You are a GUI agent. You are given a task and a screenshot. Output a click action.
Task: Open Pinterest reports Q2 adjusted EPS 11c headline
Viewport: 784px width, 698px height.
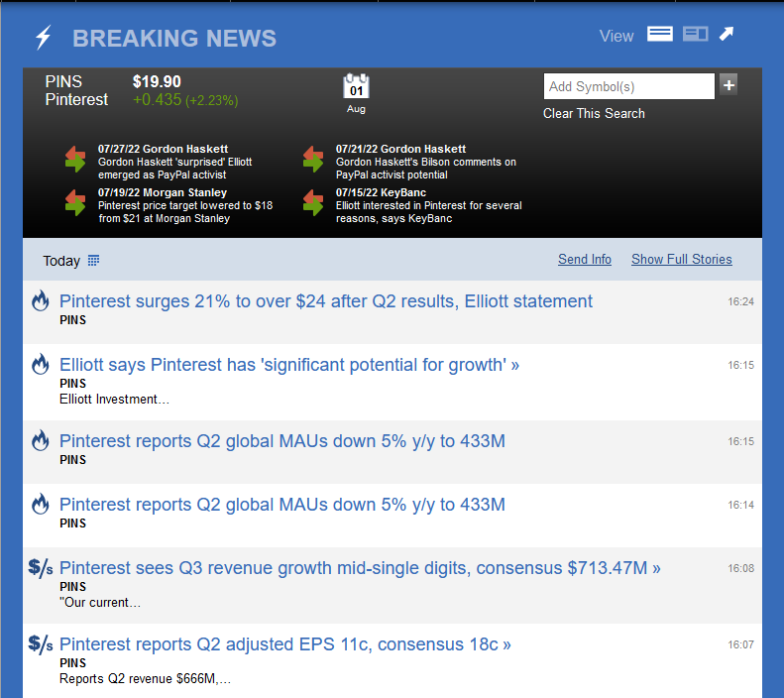point(285,644)
